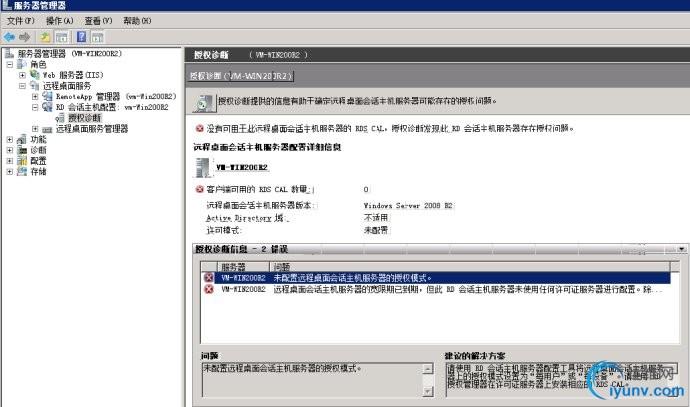Click the Windows Server 2008 R2 version value
690x407 pixels.
point(408,205)
